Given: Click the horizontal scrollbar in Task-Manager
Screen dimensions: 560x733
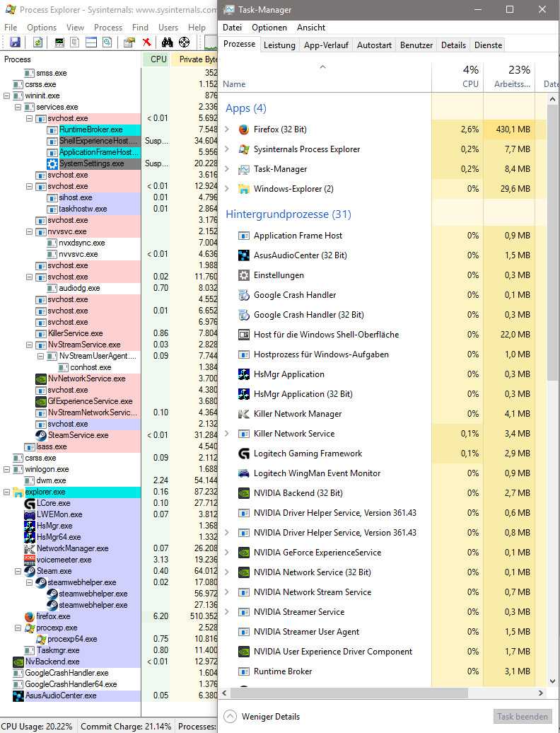Looking at the screenshot, I should pos(348,693).
